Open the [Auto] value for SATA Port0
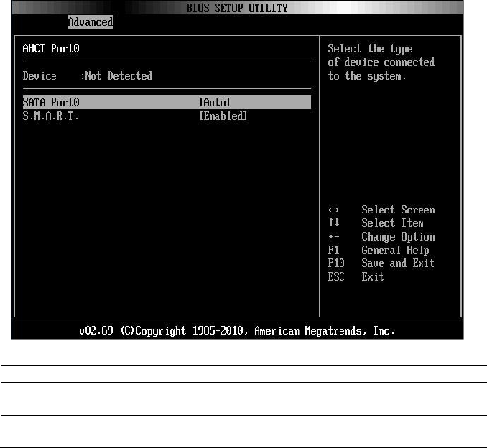Viewport: 487px width, 448px height. (x=215, y=102)
